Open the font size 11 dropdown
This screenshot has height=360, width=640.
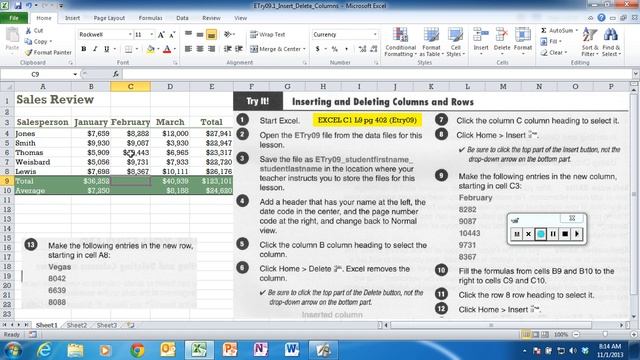pyautogui.click(x=151, y=35)
